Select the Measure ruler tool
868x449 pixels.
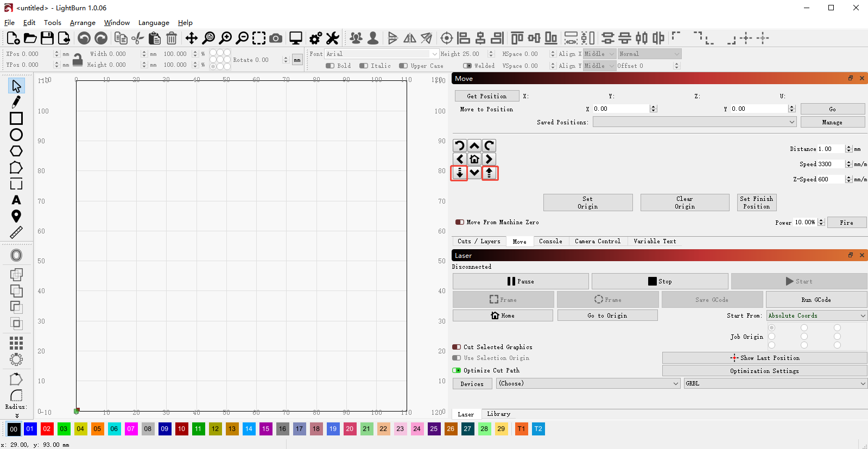(16, 232)
